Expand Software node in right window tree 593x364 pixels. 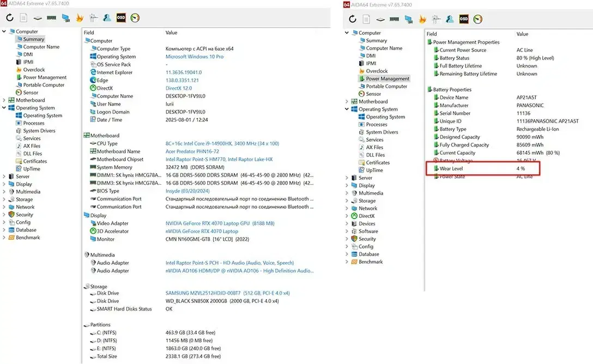(x=347, y=231)
